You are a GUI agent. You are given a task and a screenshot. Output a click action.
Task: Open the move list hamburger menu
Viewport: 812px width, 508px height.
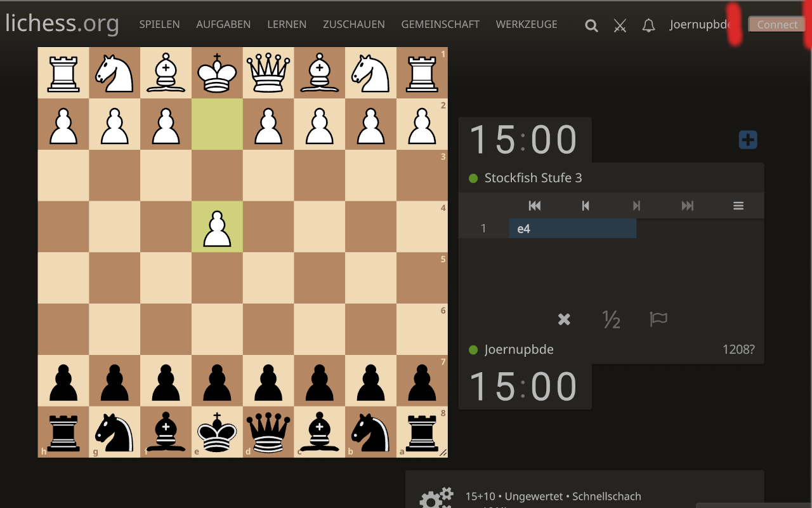738,205
